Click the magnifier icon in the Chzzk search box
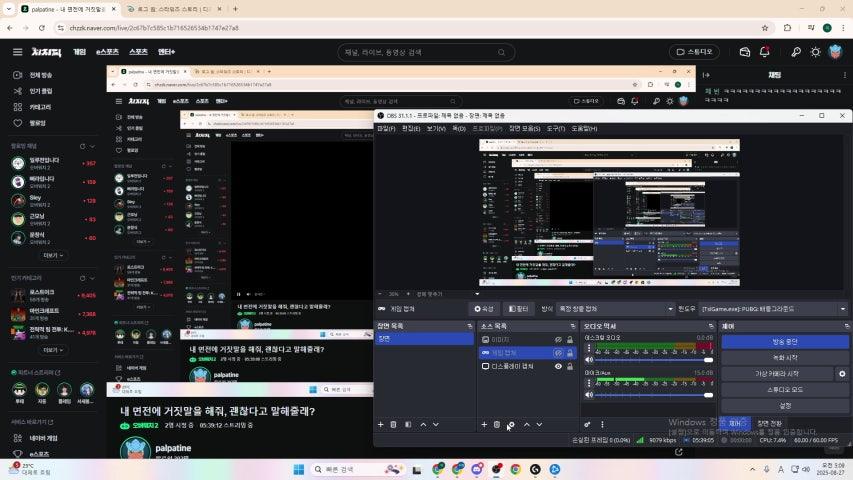Viewport: 853px width, 480px height. tap(501, 52)
